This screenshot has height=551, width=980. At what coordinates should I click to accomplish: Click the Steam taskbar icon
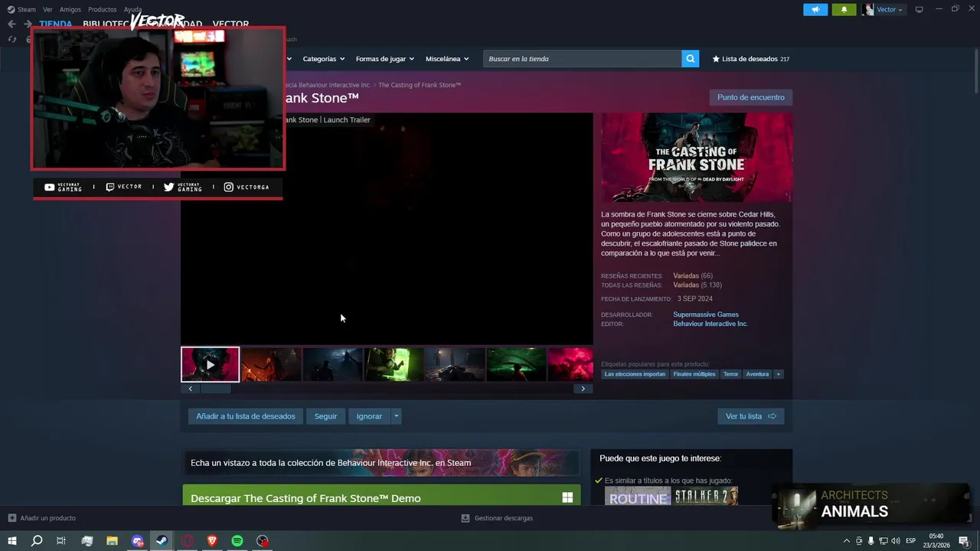point(162,541)
